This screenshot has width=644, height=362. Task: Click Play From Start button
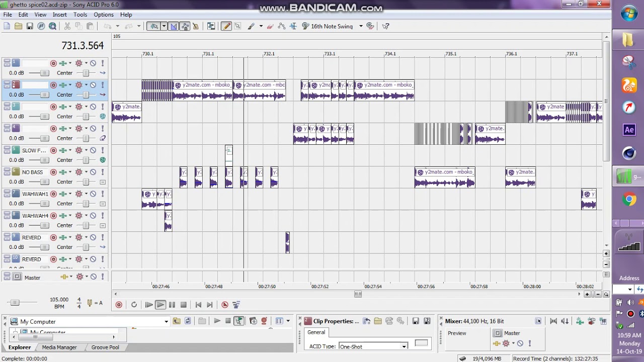149,305
